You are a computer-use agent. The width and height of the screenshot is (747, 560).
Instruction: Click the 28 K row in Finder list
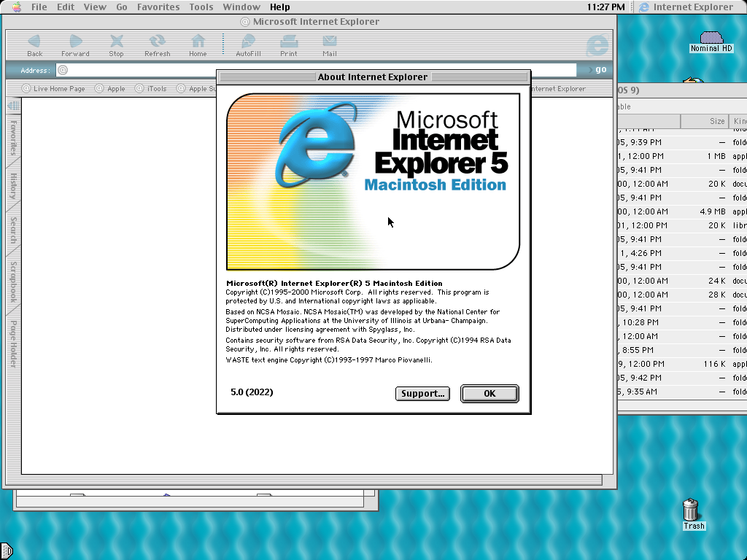tap(682, 295)
